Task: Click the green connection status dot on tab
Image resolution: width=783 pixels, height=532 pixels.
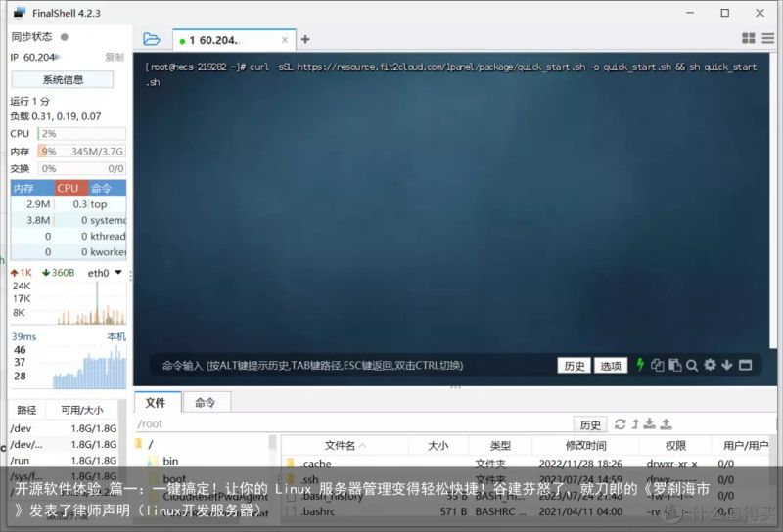Action: 182,41
